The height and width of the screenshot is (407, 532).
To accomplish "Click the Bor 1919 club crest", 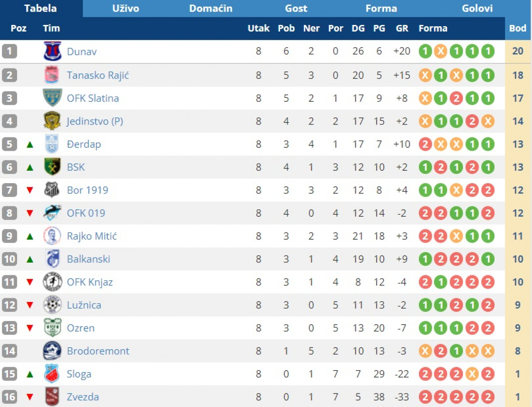I will 52,190.
